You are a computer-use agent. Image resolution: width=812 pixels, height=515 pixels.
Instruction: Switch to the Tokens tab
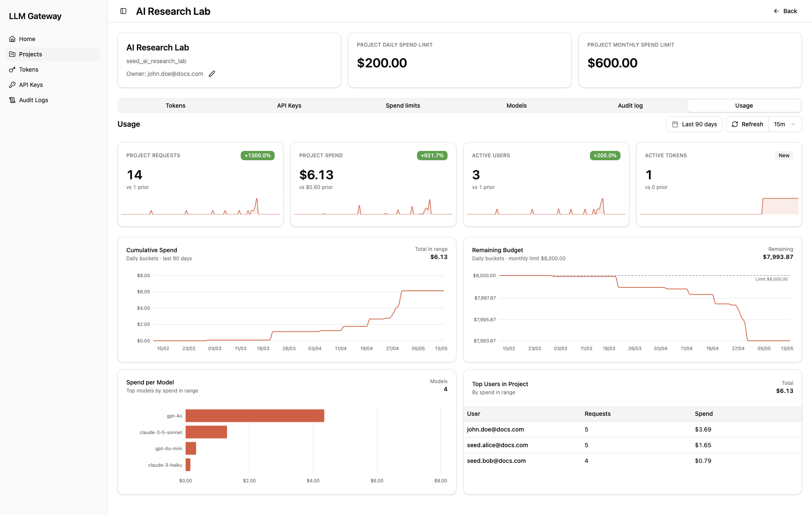click(175, 106)
